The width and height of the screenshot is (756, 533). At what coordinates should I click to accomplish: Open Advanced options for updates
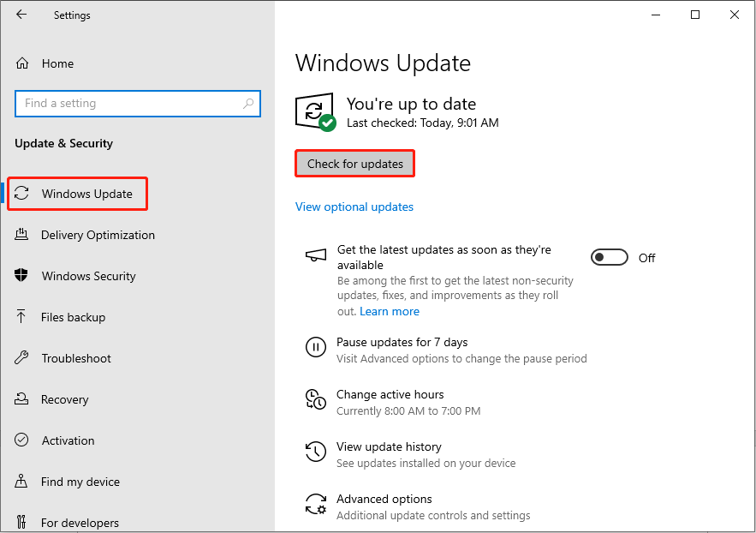coord(384,499)
